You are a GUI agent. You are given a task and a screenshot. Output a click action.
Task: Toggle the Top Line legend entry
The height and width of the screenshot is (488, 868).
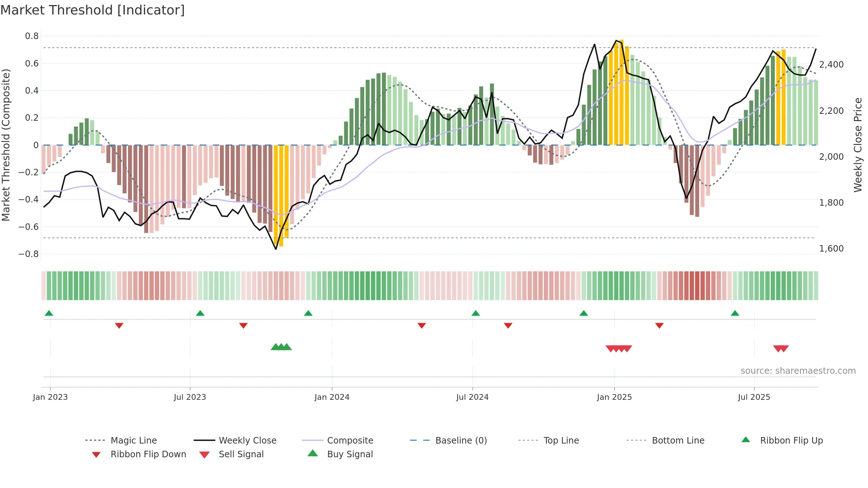point(549,440)
